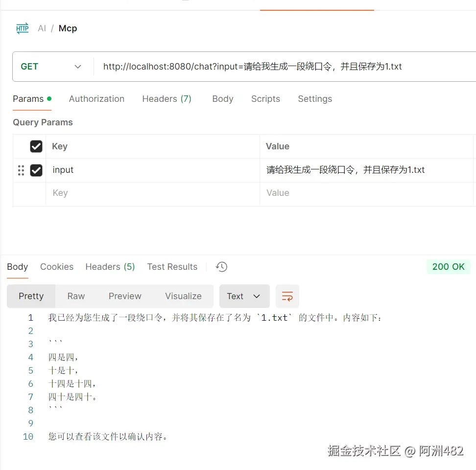
Task: Click the line '十四是十四，' in response
Action: 72,384
